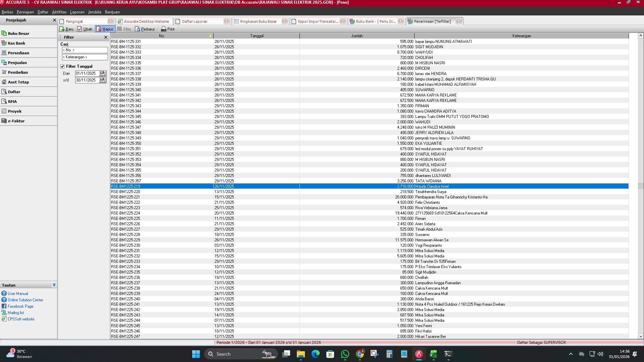Open the Kas Bank module
The width and height of the screenshot is (644, 362).
click(16, 43)
